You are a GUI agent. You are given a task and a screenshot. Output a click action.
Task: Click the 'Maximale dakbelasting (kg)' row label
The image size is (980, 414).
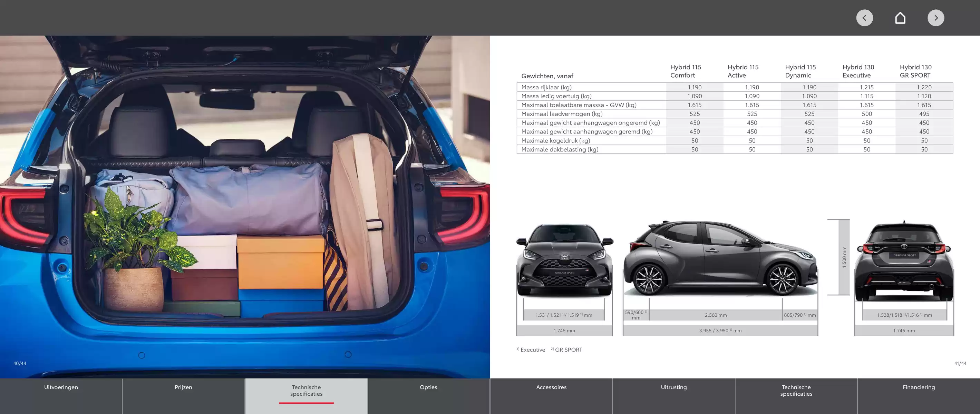point(560,149)
